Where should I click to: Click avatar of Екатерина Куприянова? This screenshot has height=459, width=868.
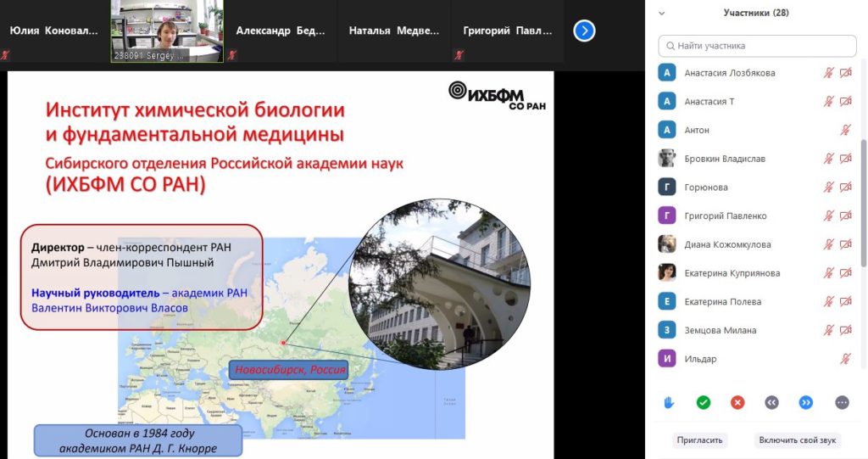coord(666,272)
